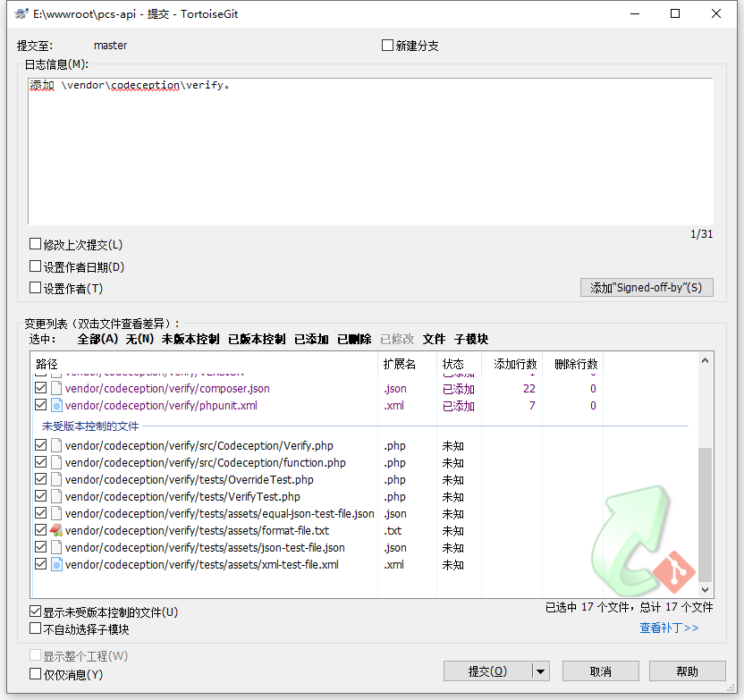This screenshot has height=700, width=744.
Task: Select 已添加 filter
Action: point(311,339)
